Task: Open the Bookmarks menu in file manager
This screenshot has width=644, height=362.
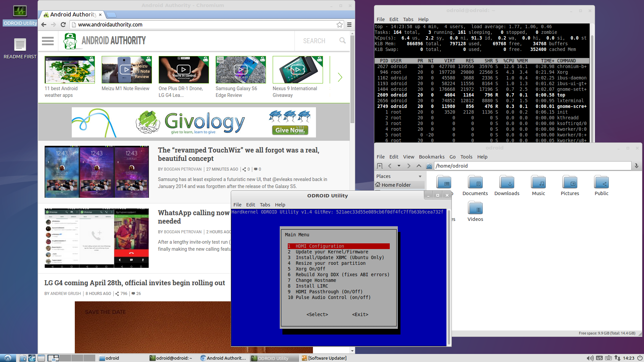Action: pos(431,157)
